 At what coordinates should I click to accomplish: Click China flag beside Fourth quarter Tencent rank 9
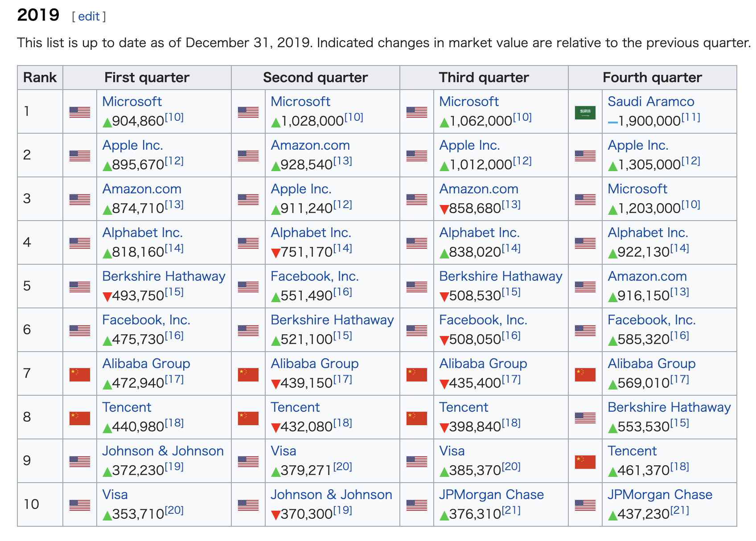(585, 462)
